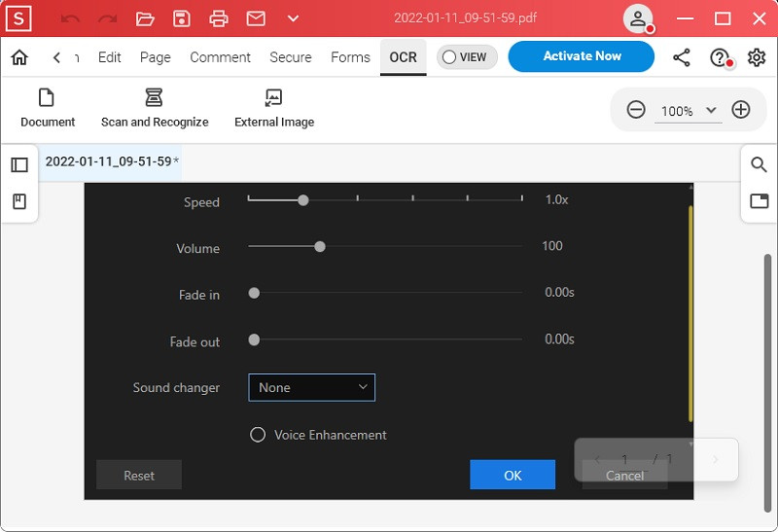Switch to the Comment tab
The image size is (778, 532).
click(x=221, y=57)
